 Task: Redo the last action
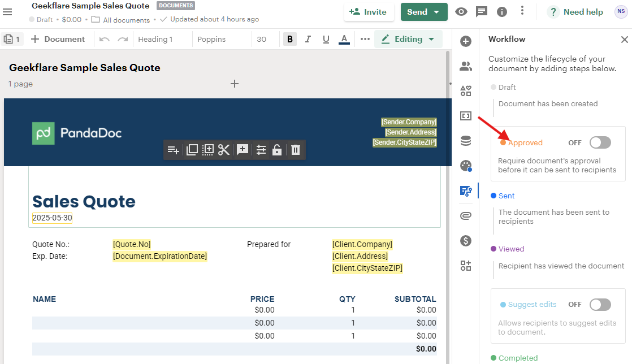(x=123, y=39)
